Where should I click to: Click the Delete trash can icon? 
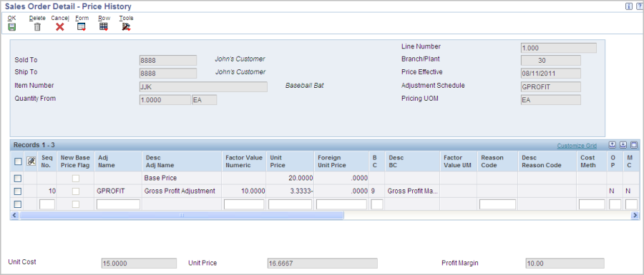pyautogui.click(x=37, y=27)
